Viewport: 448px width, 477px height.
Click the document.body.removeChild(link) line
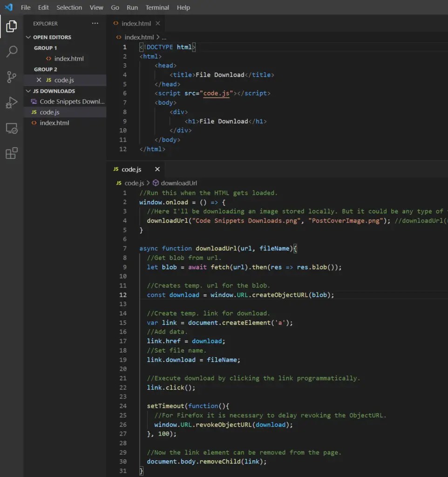tap(206, 462)
